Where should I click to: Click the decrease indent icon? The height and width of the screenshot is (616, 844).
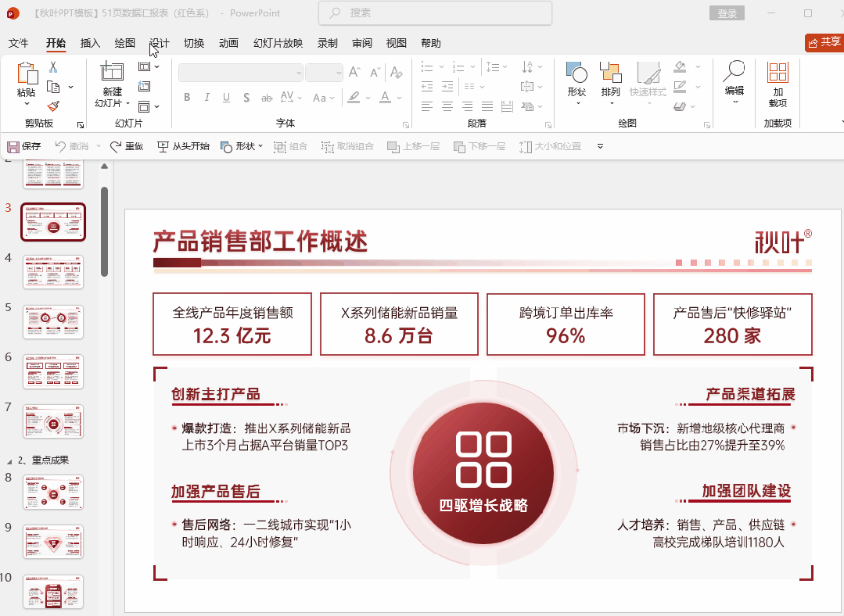click(x=427, y=86)
